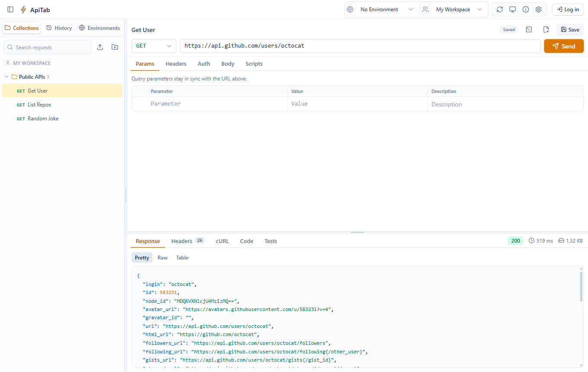Select the request Headers tab
This screenshot has height=372, width=588.
[176, 64]
